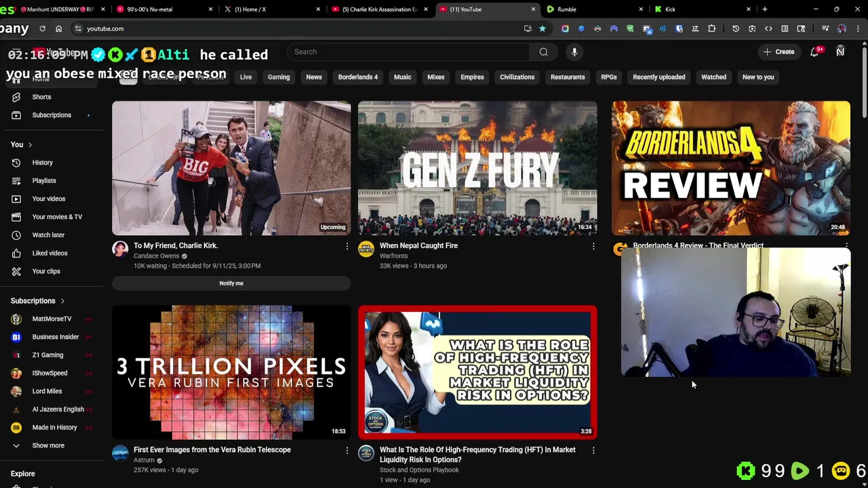The image size is (868, 488).
Task: Expand the Subscriptions section chevron
Action: click(62, 301)
